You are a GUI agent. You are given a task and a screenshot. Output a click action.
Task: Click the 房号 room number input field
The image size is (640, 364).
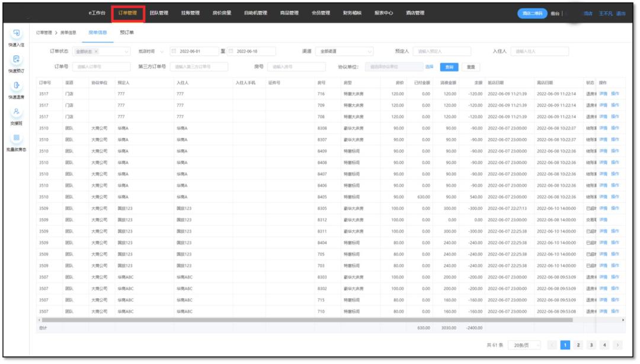coord(297,67)
